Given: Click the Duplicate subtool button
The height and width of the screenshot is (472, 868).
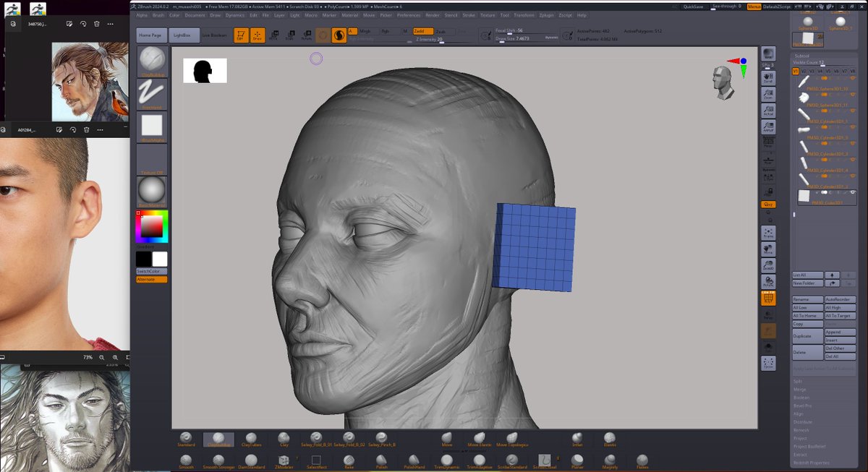Looking at the screenshot, I should (807, 337).
